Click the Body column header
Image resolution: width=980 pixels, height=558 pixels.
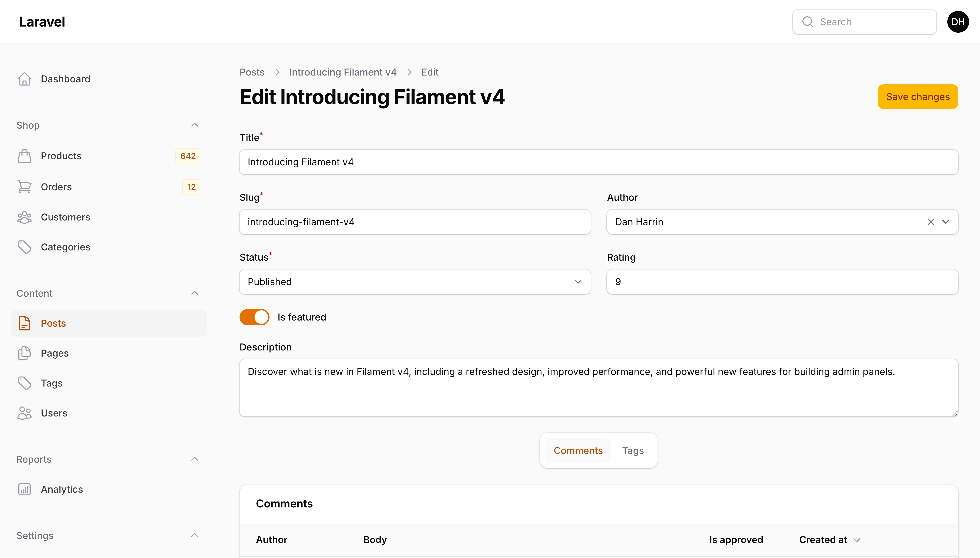tap(375, 540)
